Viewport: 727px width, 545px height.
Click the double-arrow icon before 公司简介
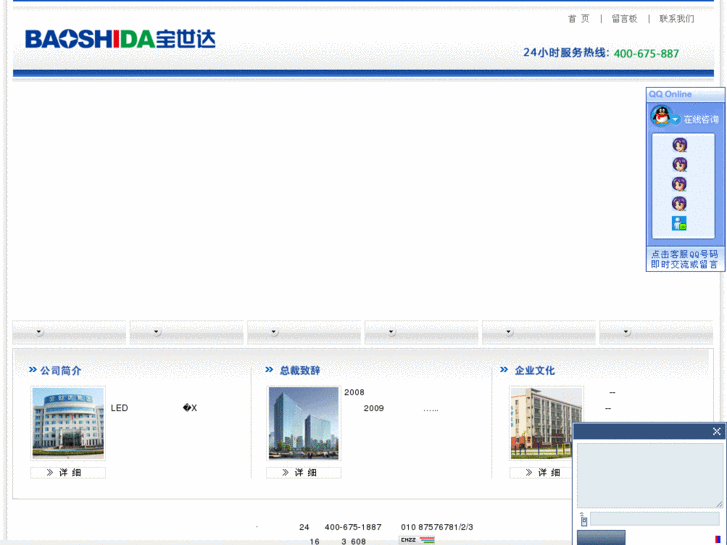(x=32, y=370)
